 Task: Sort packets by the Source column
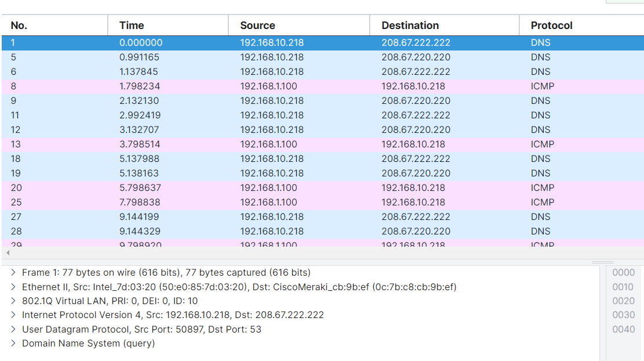coord(257,26)
